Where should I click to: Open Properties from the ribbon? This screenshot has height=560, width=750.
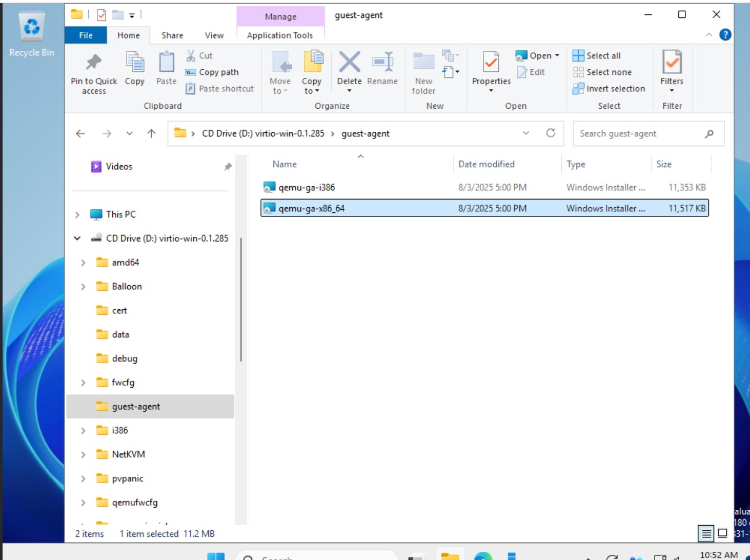(491, 63)
